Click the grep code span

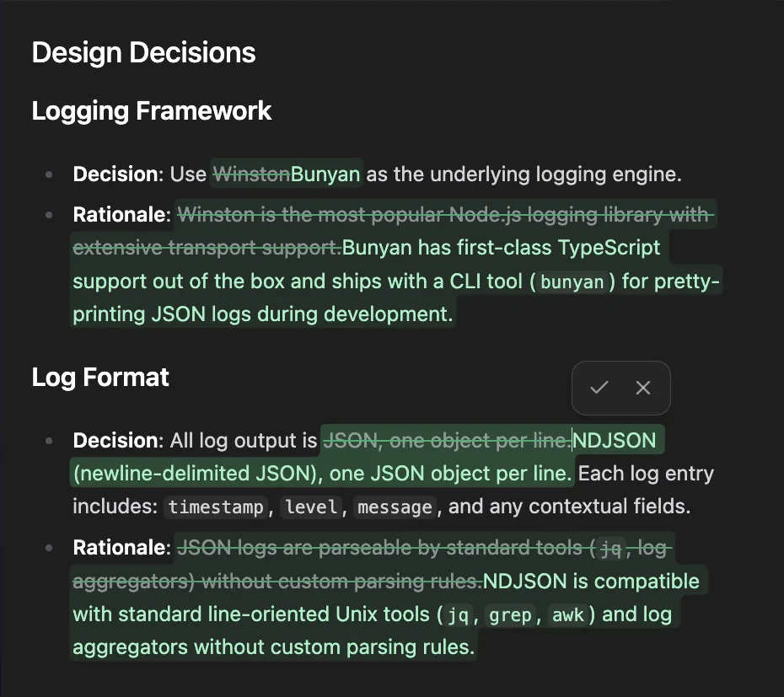click(x=510, y=615)
